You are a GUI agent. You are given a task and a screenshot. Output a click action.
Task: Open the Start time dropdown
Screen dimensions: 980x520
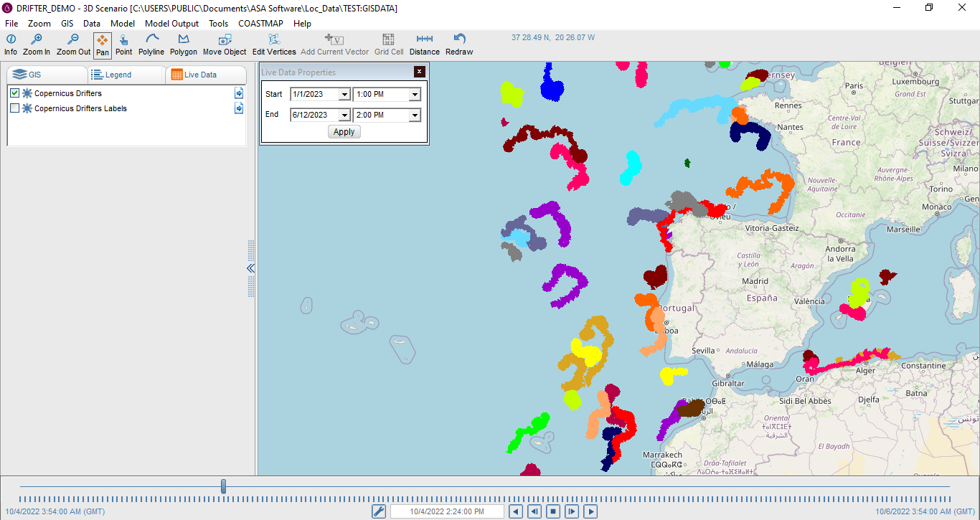[415, 95]
